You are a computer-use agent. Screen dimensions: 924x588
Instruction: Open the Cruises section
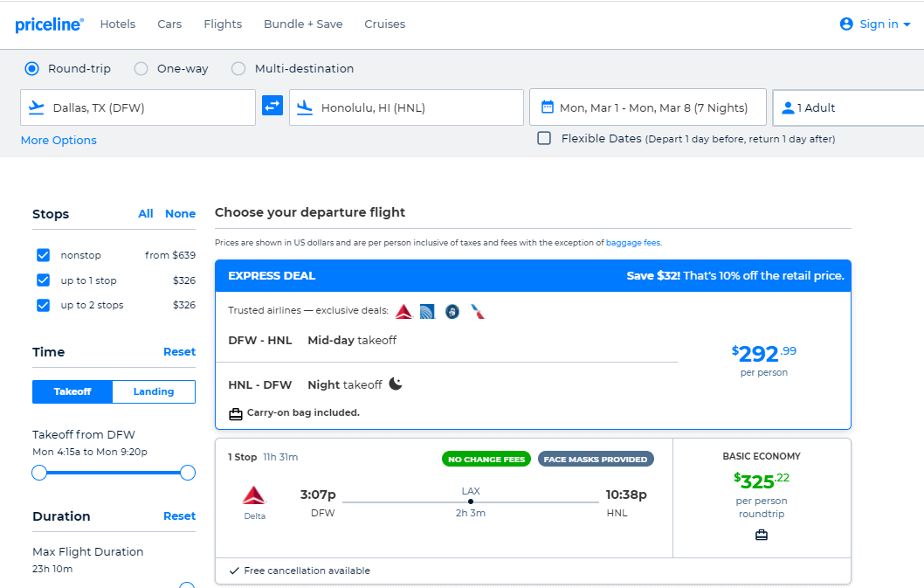(x=385, y=24)
